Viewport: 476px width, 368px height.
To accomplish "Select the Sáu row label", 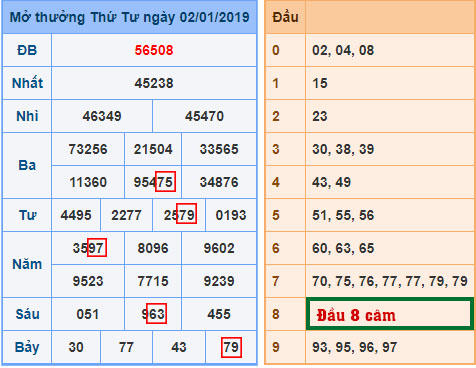I will (27, 314).
